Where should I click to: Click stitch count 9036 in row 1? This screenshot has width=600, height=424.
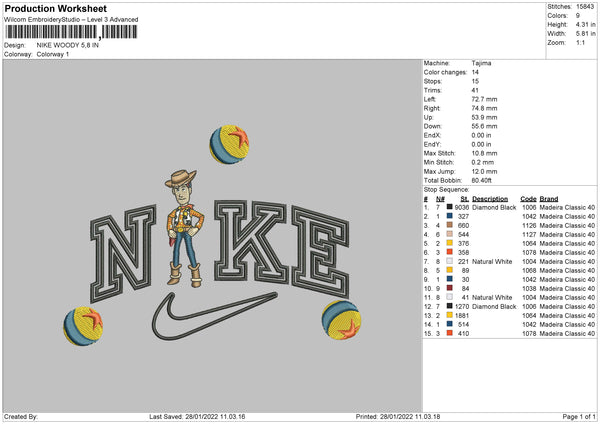462,207
